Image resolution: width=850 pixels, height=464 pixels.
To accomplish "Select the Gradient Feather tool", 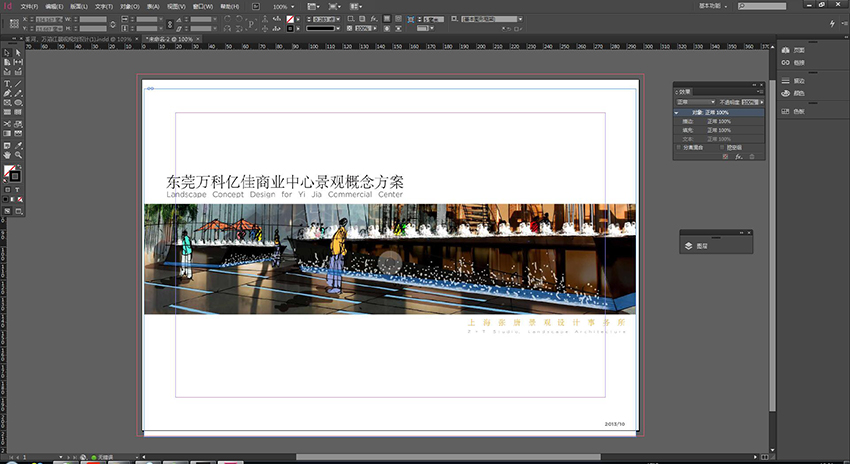I will [x=18, y=133].
